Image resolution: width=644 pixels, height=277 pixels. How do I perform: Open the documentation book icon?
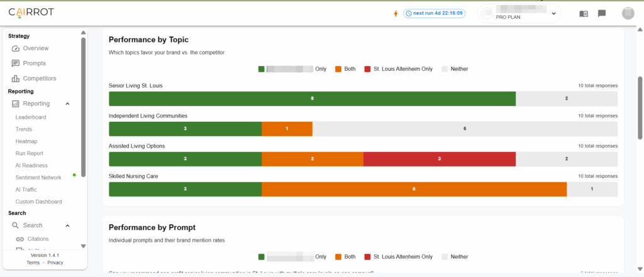[x=584, y=14]
